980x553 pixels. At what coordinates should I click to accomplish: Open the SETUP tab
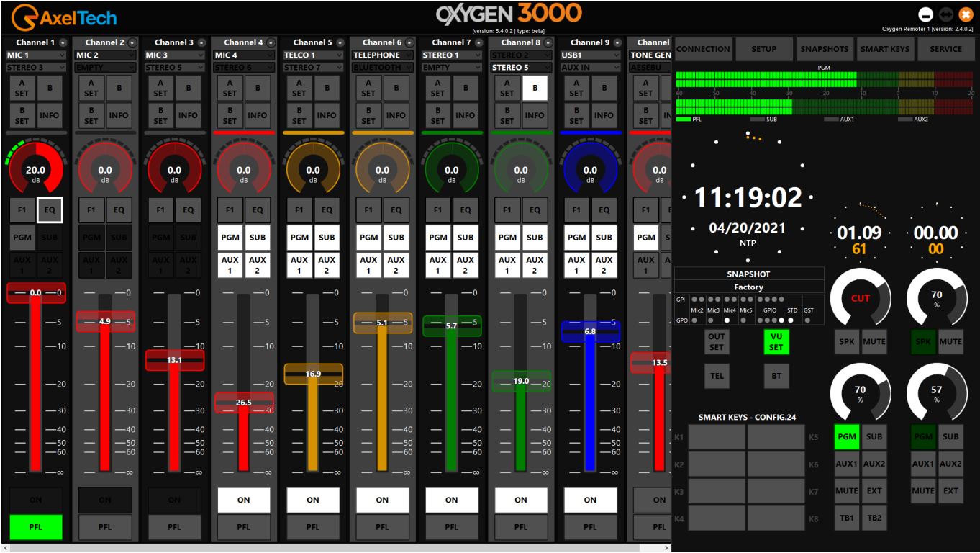(x=763, y=49)
